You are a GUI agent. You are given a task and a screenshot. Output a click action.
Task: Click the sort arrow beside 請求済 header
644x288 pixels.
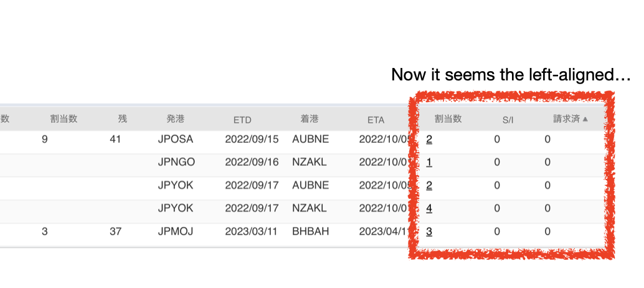pyautogui.click(x=585, y=119)
